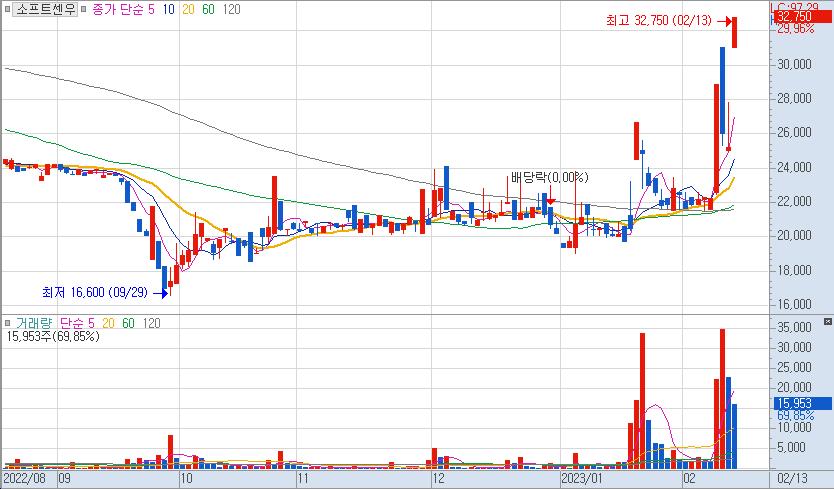
Task: Click the red 32,750 current price tag
Action: point(801,16)
